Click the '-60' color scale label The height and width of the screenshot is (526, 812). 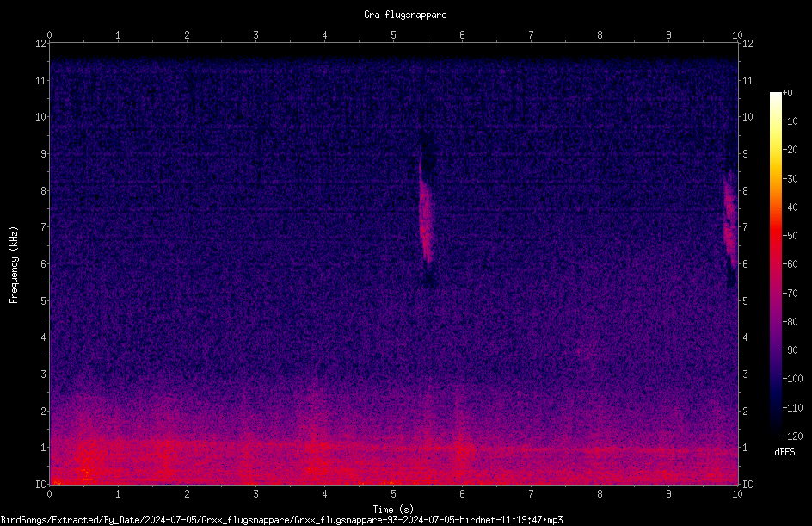coord(790,264)
